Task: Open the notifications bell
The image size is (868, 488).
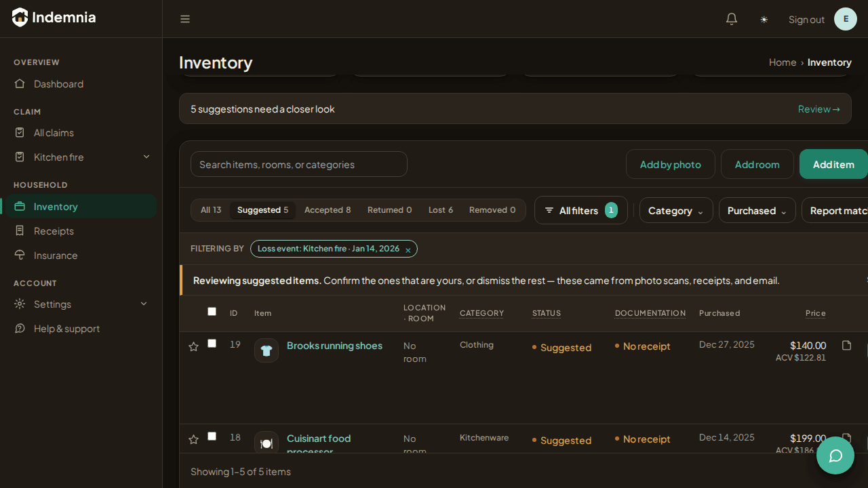Action: pos(732,19)
